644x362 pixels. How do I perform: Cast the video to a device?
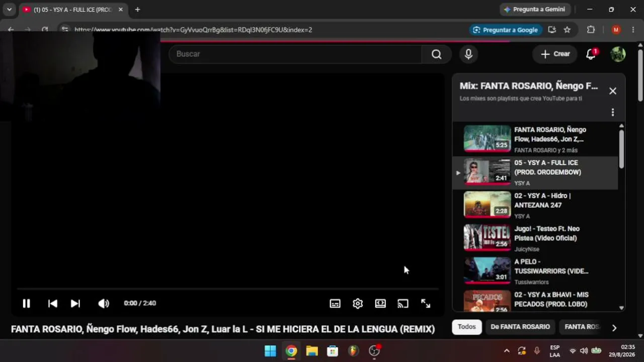click(403, 303)
